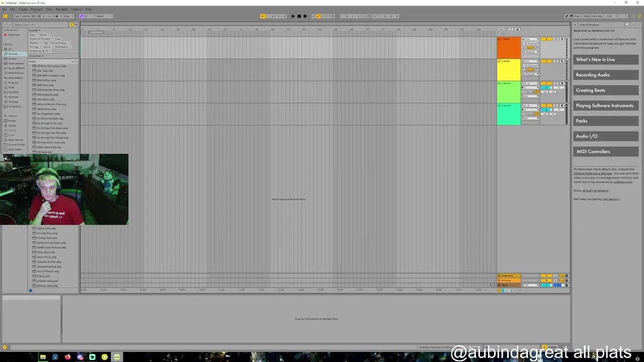Toggle Scale Mode purple icon
Image resolution: width=644 pixels, height=362 pixels.
click(x=82, y=16)
